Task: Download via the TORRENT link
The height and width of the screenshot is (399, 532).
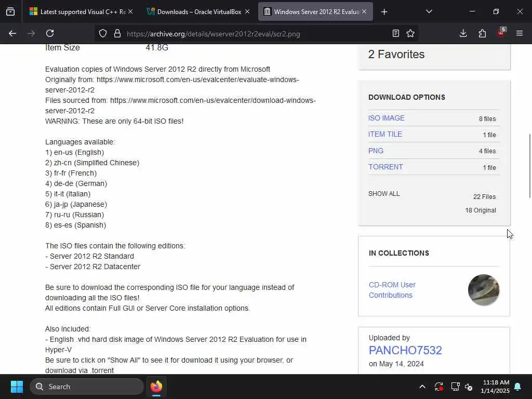Action: click(385, 167)
